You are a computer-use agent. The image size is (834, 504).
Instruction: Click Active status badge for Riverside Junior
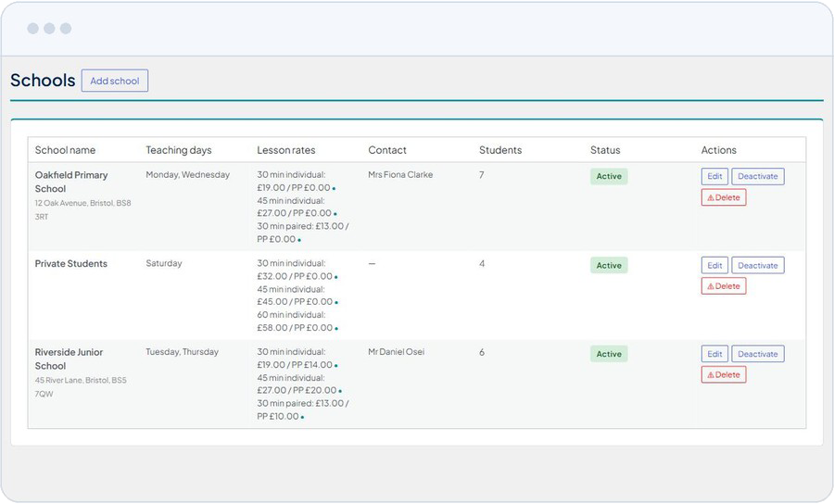[609, 354]
